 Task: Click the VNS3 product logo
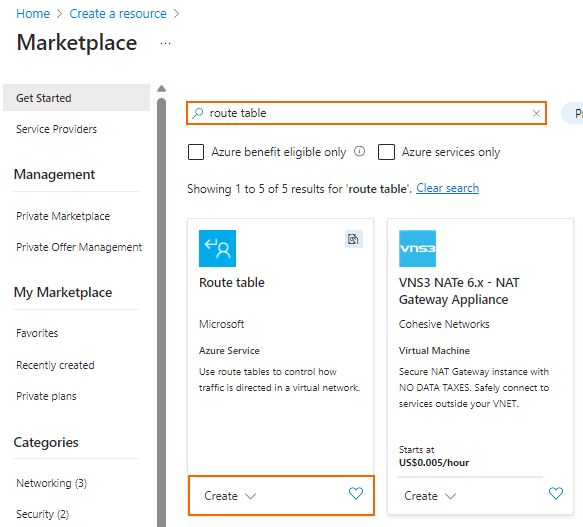click(x=417, y=248)
